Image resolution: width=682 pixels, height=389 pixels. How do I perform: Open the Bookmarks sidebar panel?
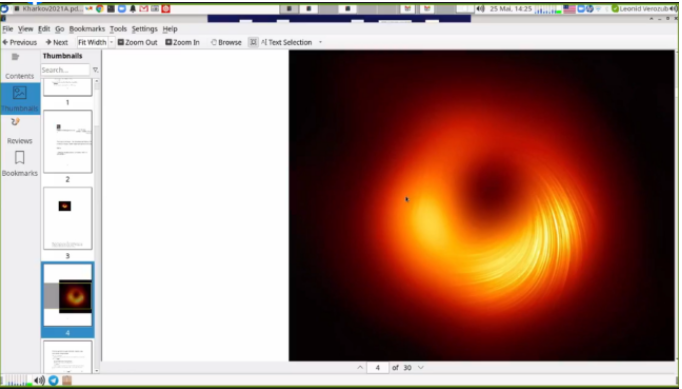click(x=19, y=163)
